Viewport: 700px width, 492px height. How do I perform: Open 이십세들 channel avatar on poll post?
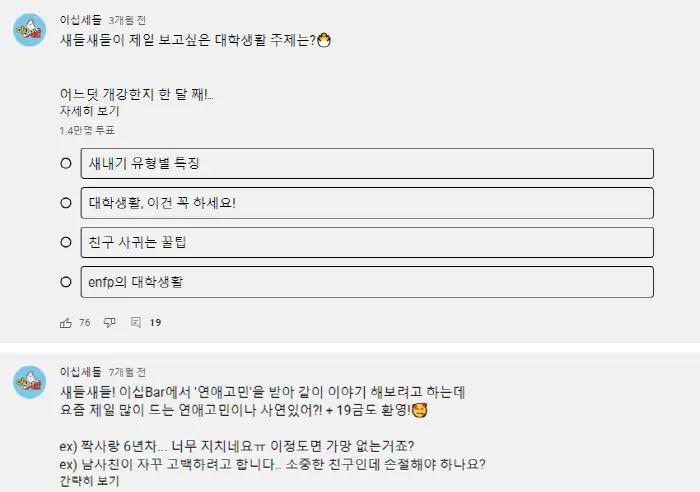click(29, 30)
